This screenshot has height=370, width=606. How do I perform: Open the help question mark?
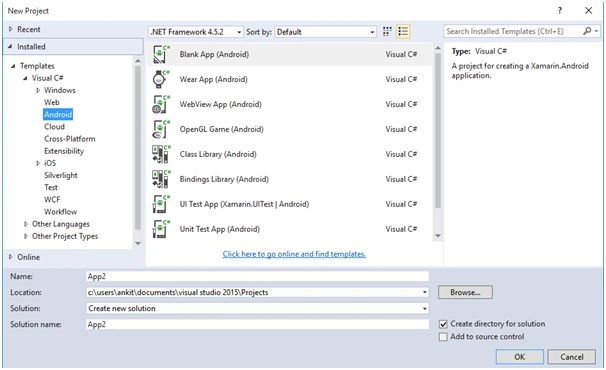(560, 10)
